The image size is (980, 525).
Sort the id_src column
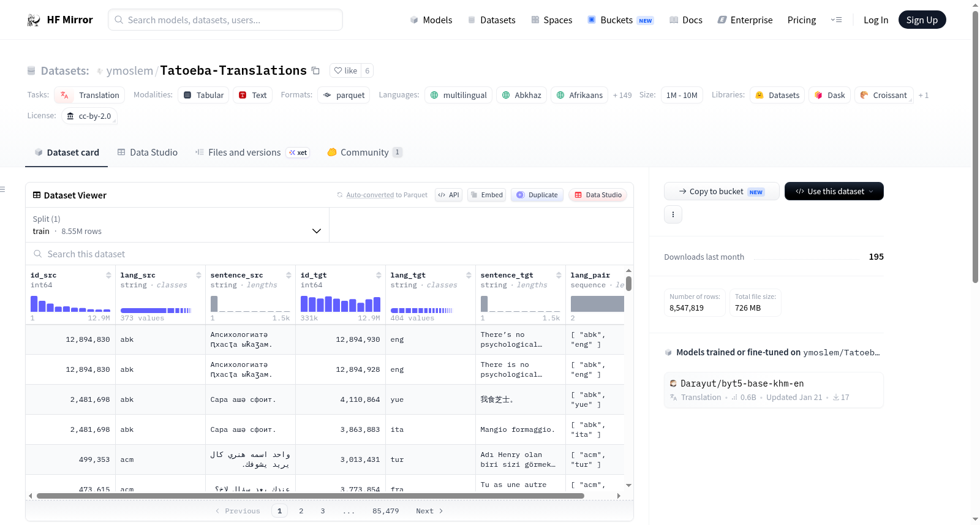coord(108,275)
